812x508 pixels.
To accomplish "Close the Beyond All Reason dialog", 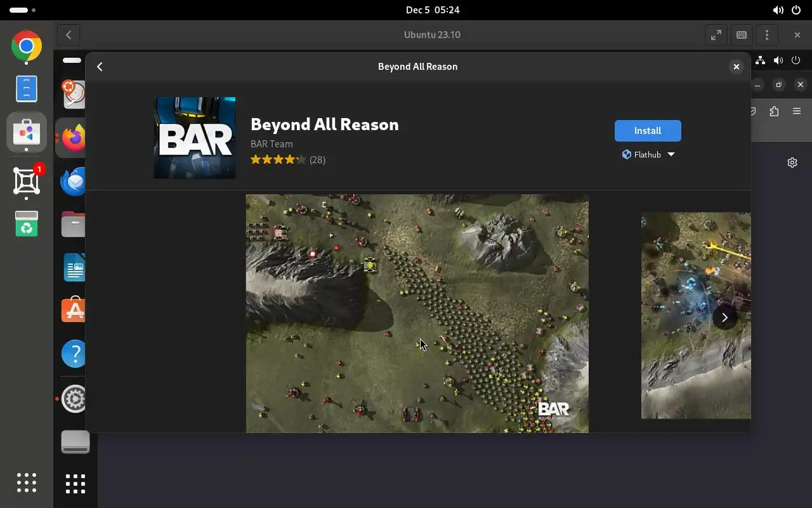I will (x=736, y=67).
